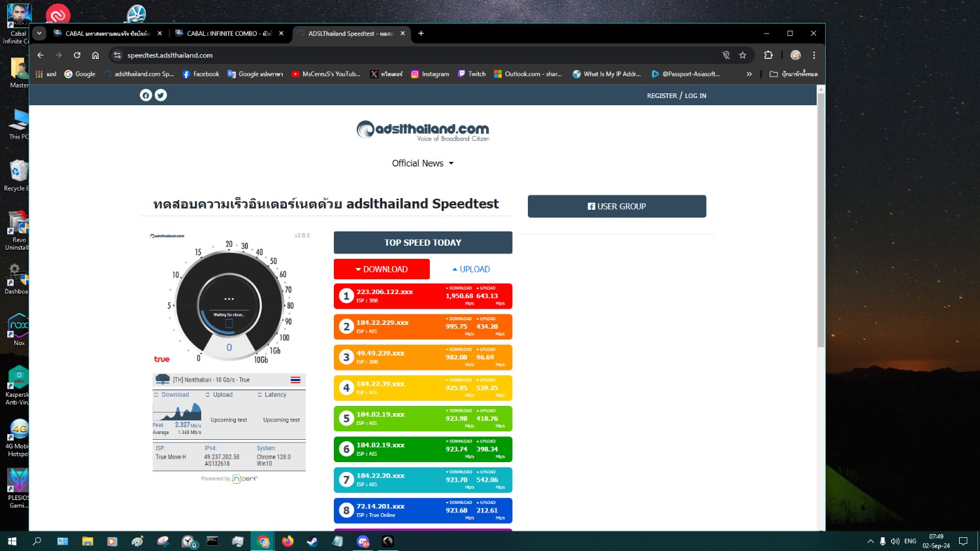Open File Explorer from the taskbar
980x551 pixels.
click(x=88, y=541)
